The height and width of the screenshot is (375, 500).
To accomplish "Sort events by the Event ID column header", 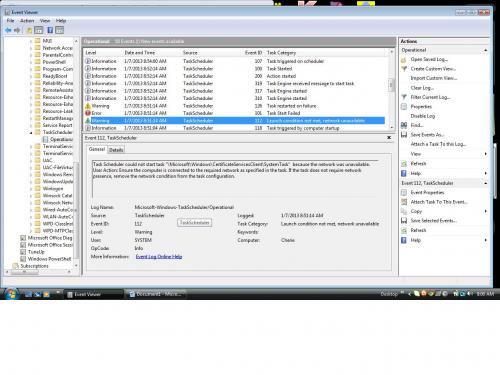I will click(x=253, y=53).
